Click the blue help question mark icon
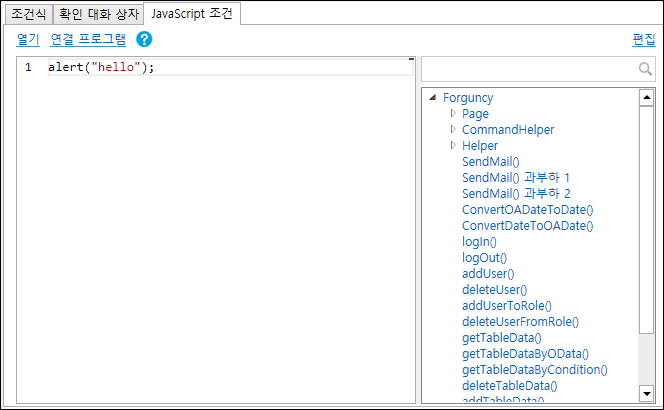This screenshot has width=664, height=410. pos(144,40)
